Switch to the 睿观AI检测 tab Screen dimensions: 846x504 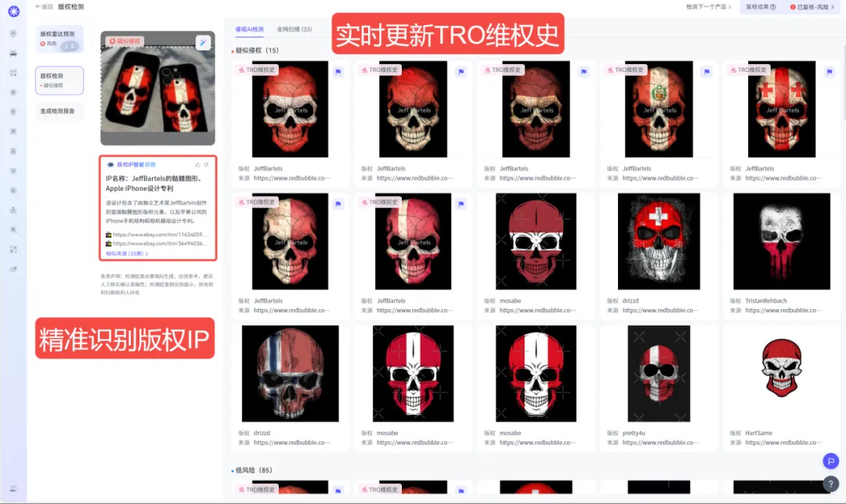249,29
